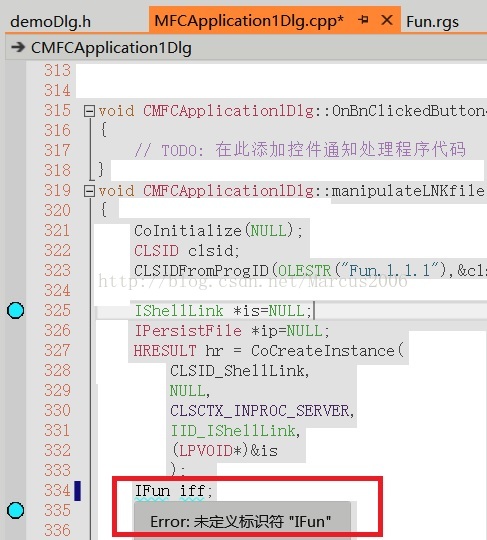Click line number 327
The height and width of the screenshot is (540, 487).
click(x=57, y=350)
